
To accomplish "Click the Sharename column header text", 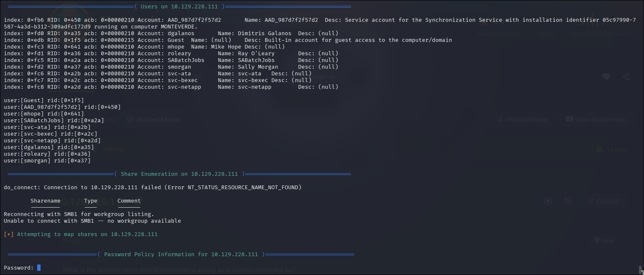I will (x=45, y=201).
